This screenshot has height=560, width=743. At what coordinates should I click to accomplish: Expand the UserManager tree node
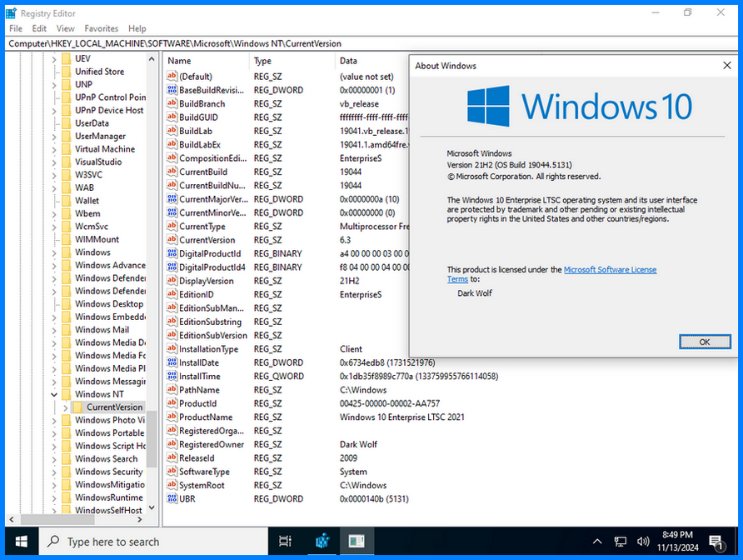pyautogui.click(x=53, y=137)
